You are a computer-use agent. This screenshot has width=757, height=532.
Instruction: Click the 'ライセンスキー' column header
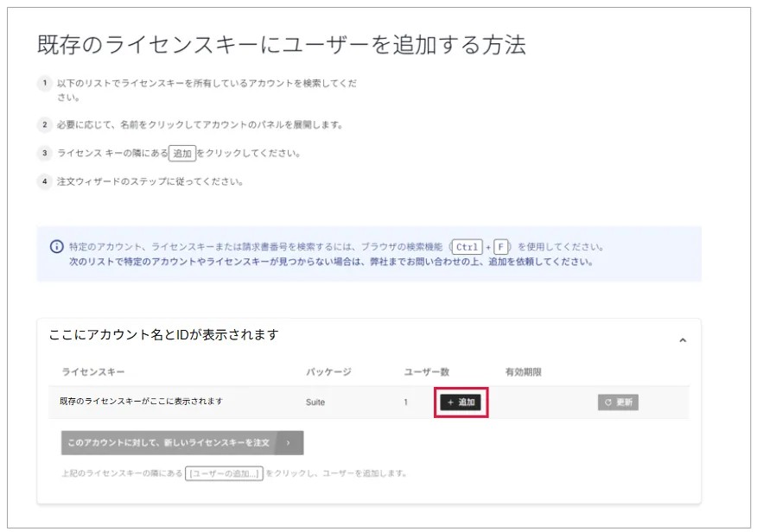(x=93, y=372)
